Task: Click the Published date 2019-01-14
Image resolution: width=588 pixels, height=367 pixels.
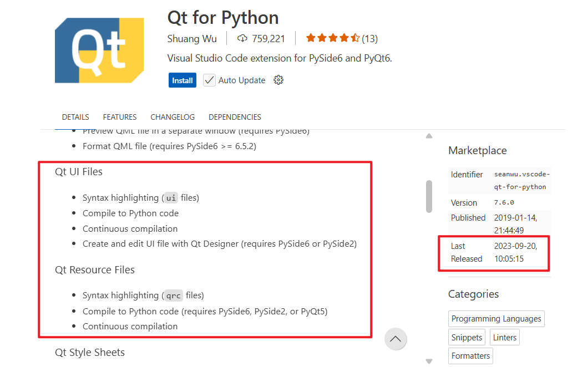Action: point(516,224)
